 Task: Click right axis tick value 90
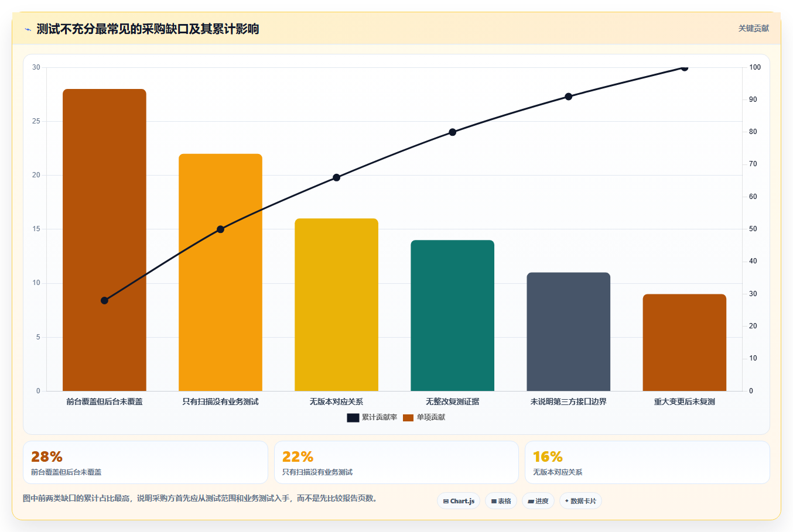click(753, 99)
